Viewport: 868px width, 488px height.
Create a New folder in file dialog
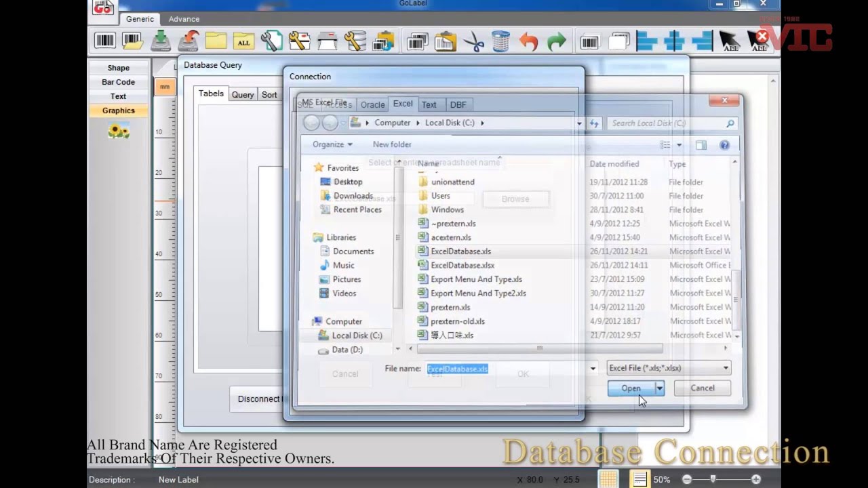392,144
